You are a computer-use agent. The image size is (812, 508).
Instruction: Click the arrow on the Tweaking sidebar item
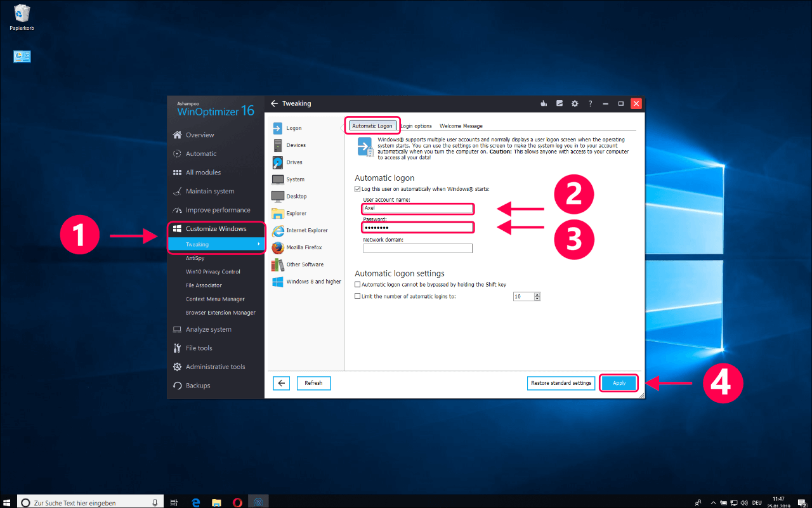click(x=258, y=244)
